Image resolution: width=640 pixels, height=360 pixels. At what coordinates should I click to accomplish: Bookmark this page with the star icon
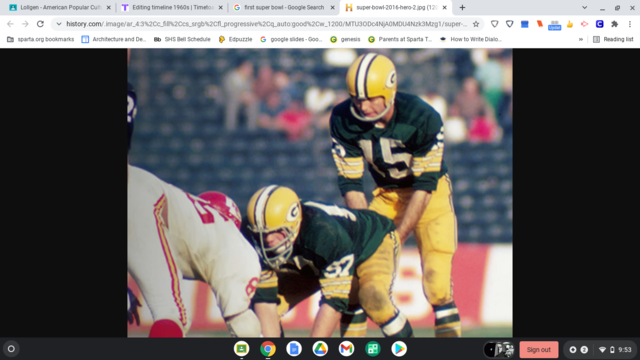click(x=476, y=24)
